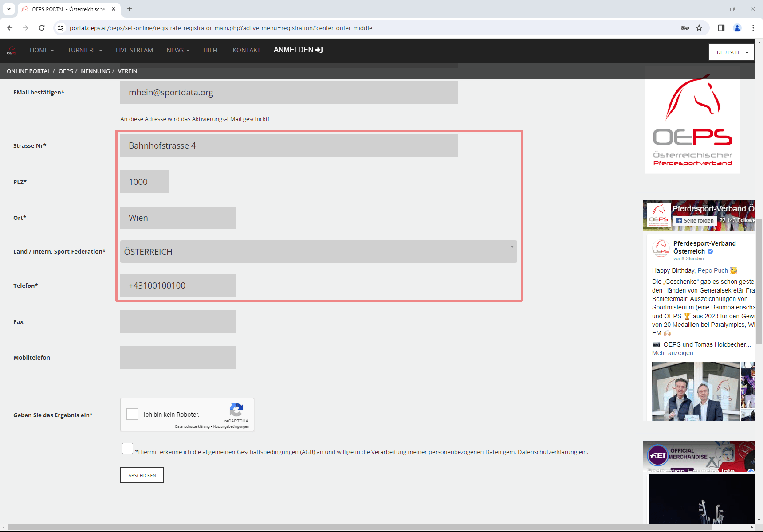The height and width of the screenshot is (532, 763).
Task: Open the DEUTSCH language dropdown
Action: (x=731, y=52)
